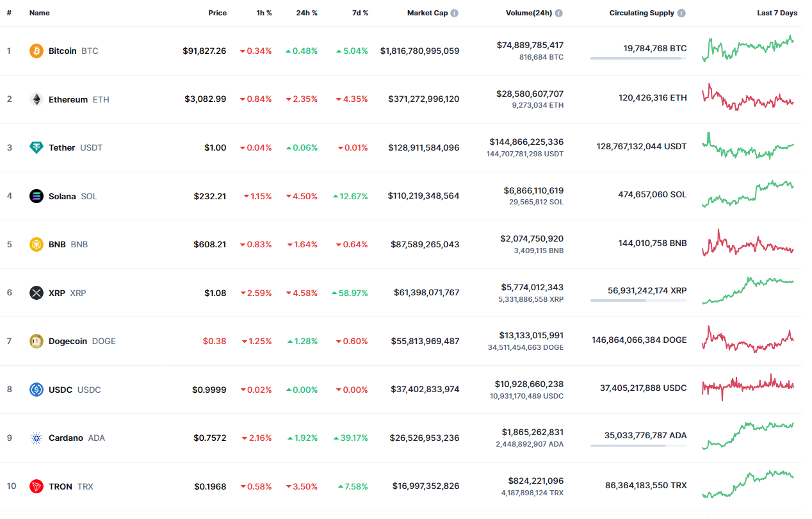
Task: Click XRP 7d change 58.97%
Action: click(x=350, y=293)
